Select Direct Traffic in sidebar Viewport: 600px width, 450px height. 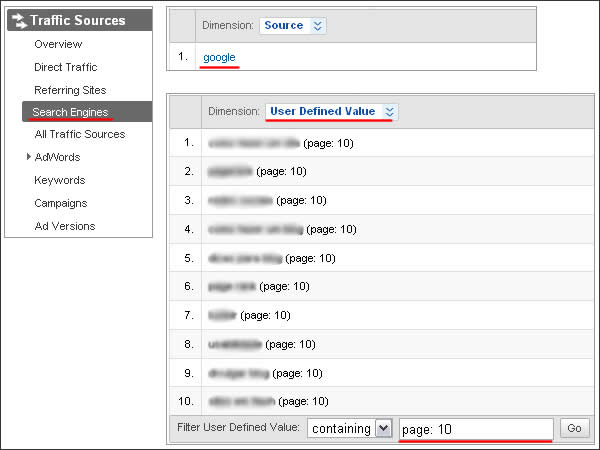click(66, 67)
